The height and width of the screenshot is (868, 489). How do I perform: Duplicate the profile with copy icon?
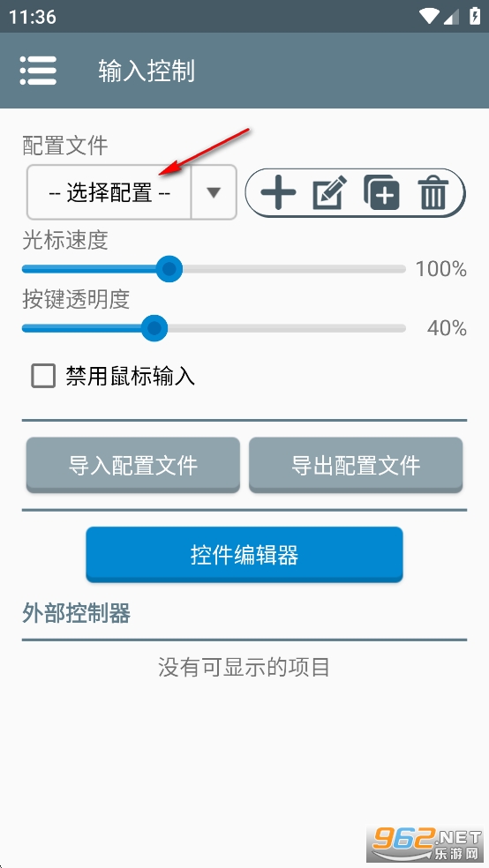[381, 193]
